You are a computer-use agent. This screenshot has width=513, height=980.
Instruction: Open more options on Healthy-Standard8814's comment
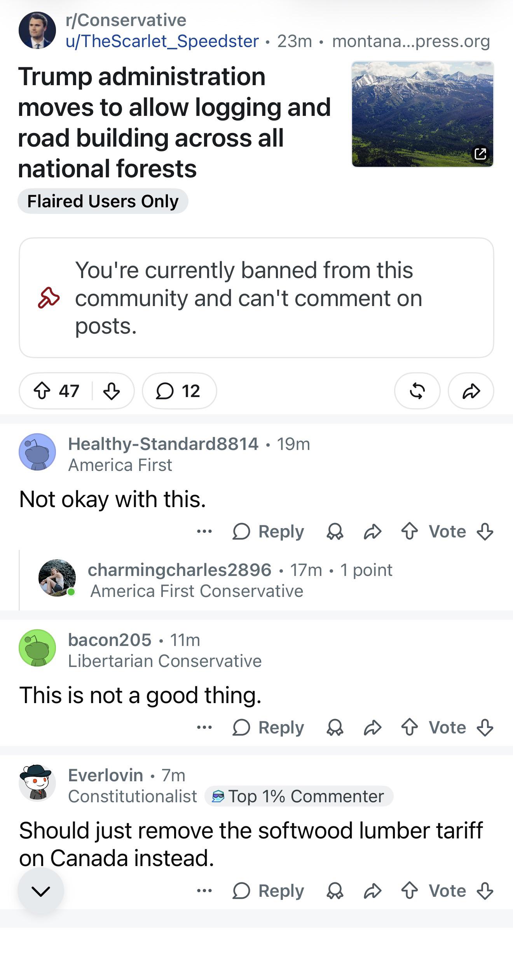pos(204,531)
